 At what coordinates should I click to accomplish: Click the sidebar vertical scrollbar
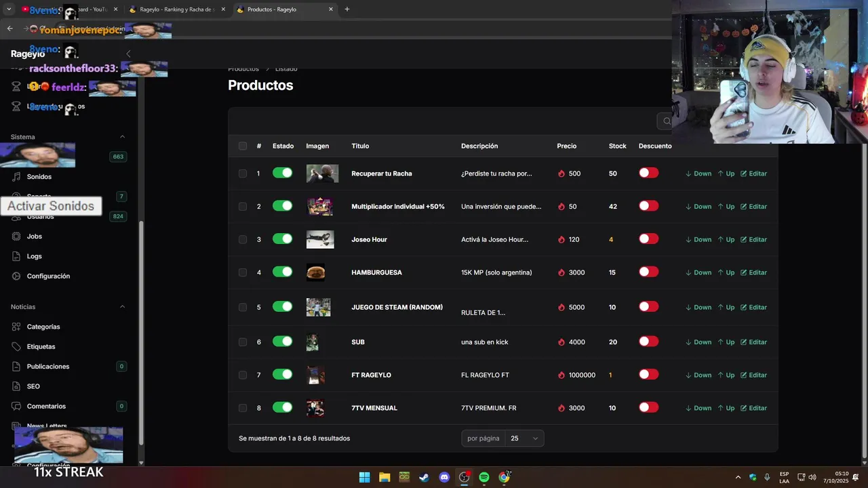pos(141,332)
